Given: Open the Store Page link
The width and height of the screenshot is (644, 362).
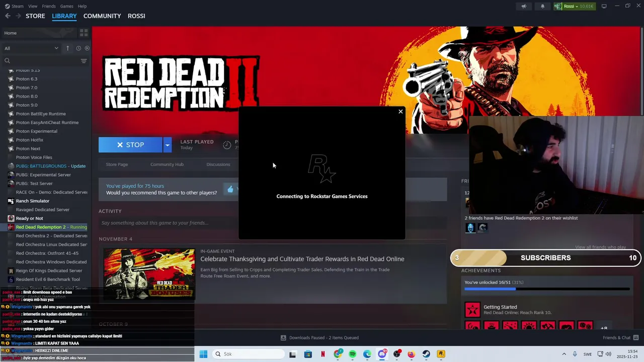Looking at the screenshot, I should tap(117, 164).
